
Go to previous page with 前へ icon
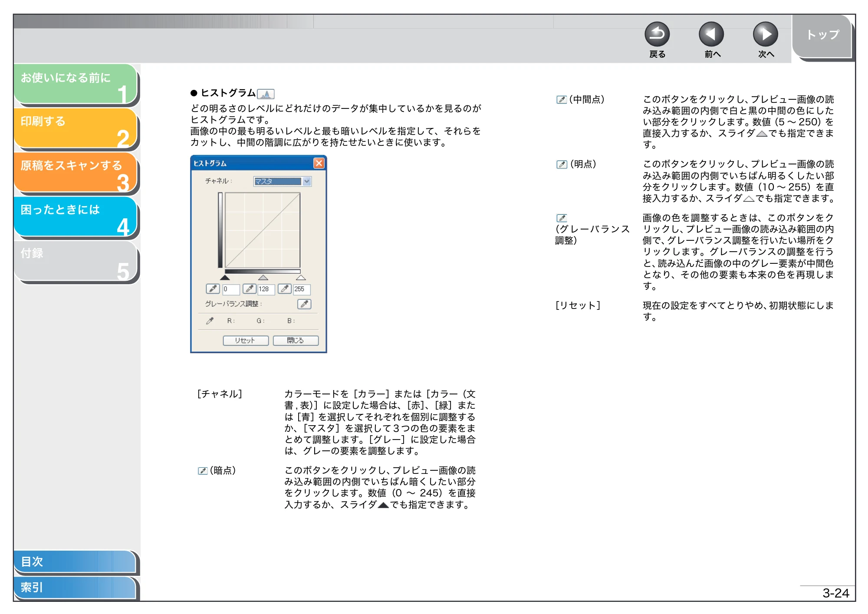pos(711,34)
